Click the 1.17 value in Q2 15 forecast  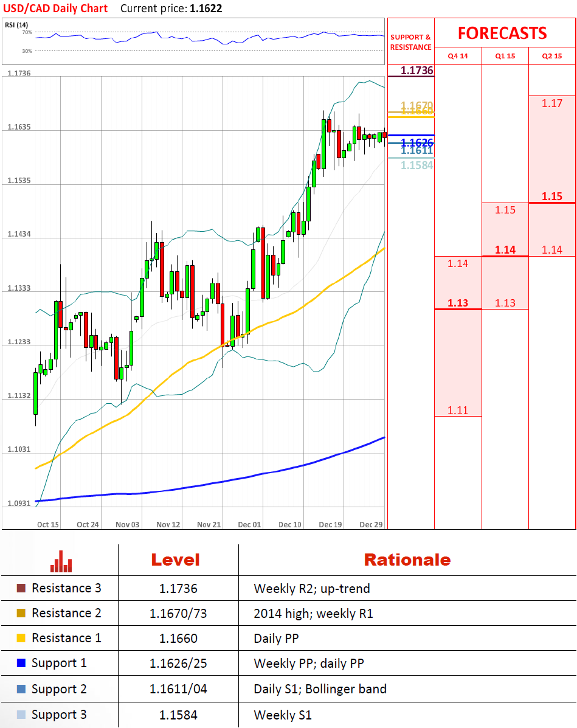pyautogui.click(x=552, y=103)
